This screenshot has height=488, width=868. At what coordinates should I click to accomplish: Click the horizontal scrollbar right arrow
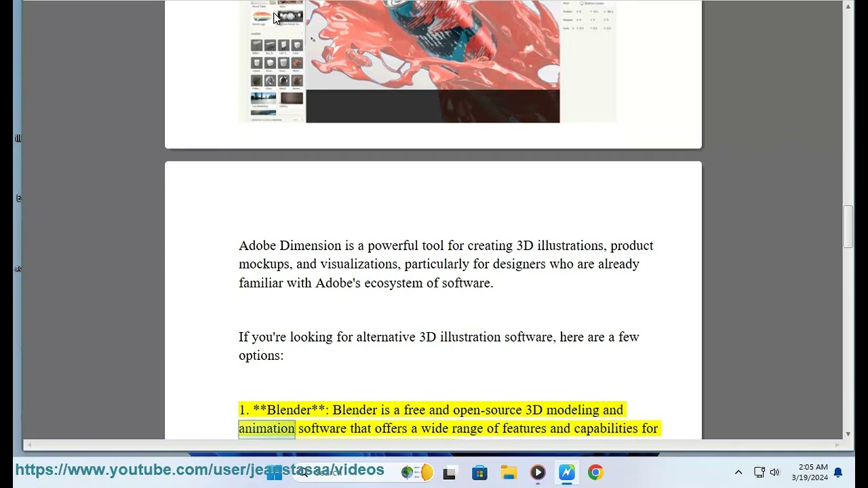coord(838,445)
